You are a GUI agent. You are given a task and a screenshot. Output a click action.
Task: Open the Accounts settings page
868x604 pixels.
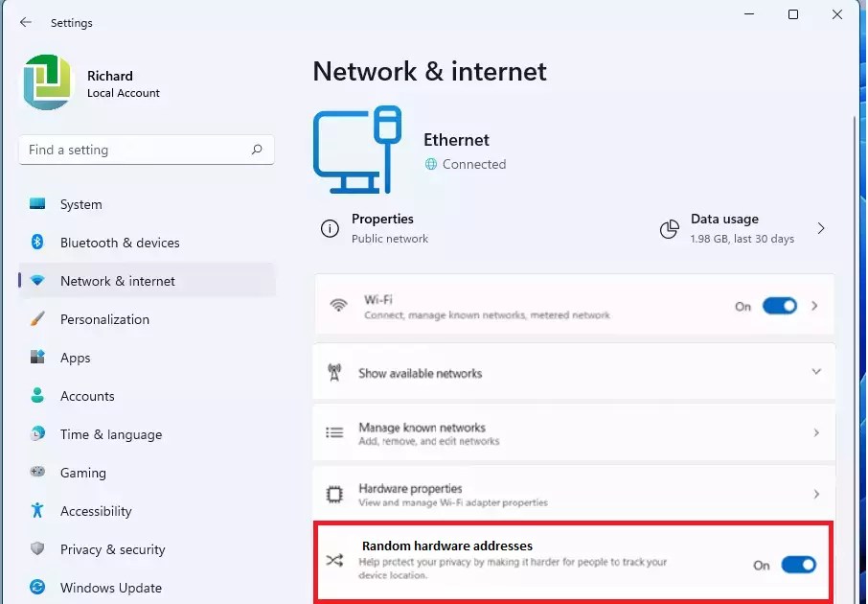87,396
